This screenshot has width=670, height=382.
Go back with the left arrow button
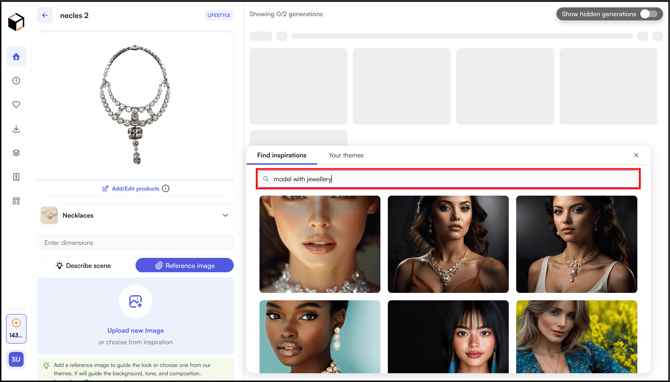[45, 15]
